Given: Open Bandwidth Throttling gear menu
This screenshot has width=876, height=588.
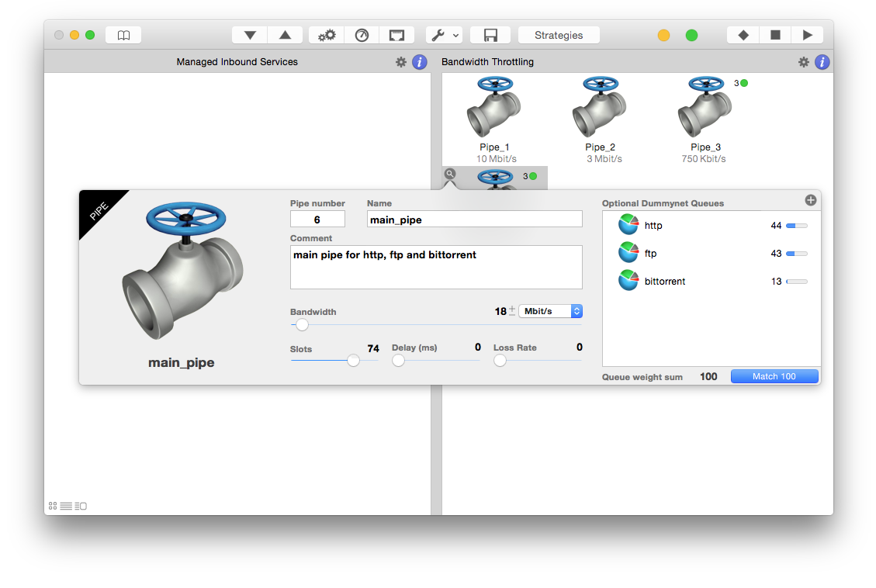Looking at the screenshot, I should click(x=804, y=62).
